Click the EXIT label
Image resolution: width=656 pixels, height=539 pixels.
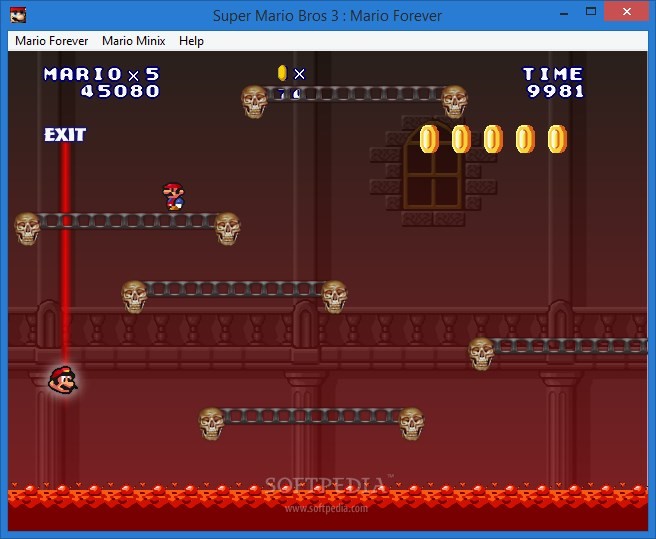[65, 135]
